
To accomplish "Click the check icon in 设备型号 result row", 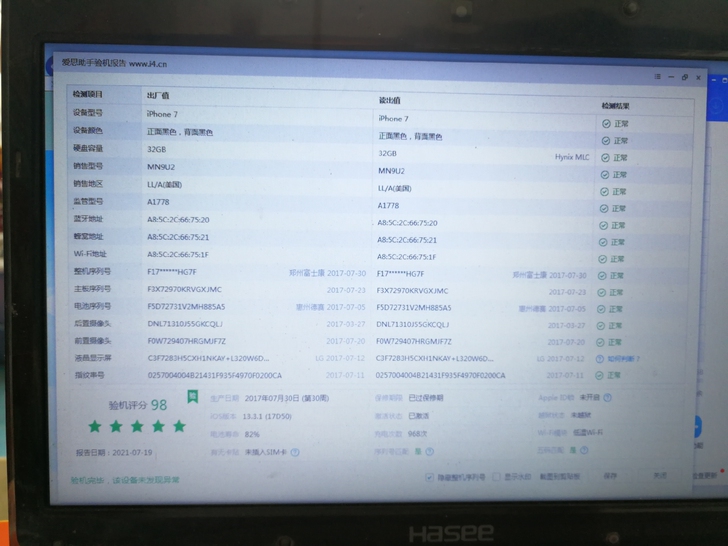I will coord(606,124).
